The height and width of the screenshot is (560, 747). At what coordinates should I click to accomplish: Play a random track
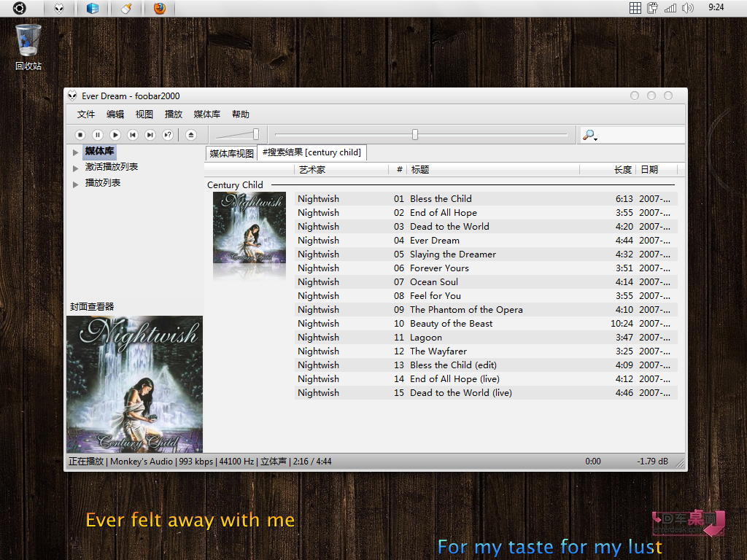tap(168, 135)
